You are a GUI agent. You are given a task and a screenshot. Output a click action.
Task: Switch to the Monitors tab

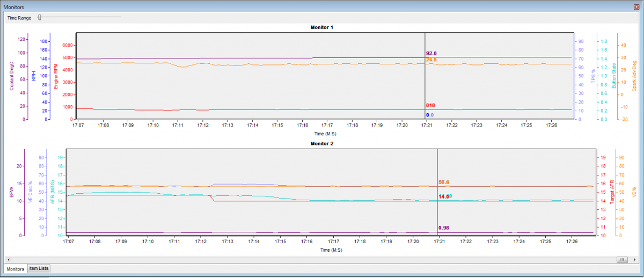[x=15, y=268]
